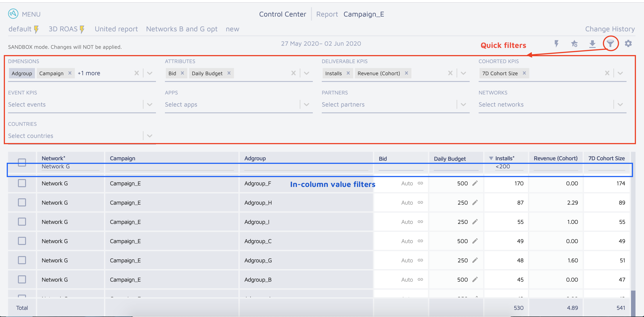Image resolution: width=644 pixels, height=317 pixels.
Task: Click the date range 27 May–02 Jun
Action: 321,43
